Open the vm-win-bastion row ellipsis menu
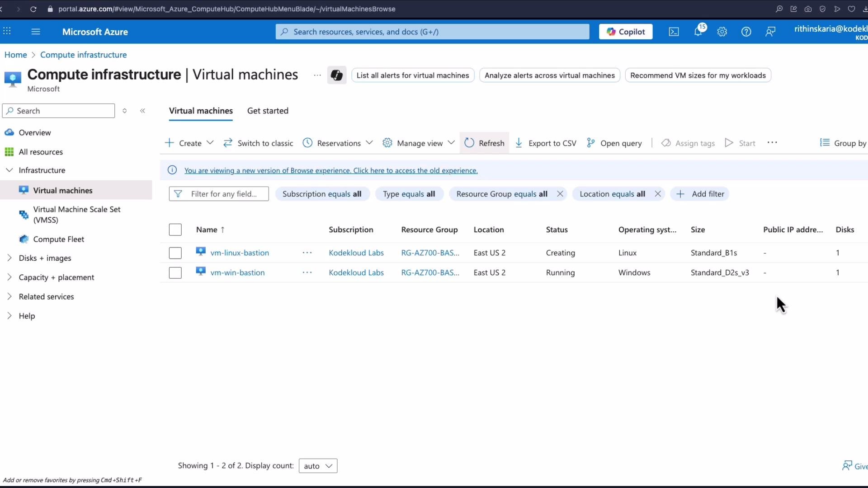Screen dimensions: 868x488 coord(307,272)
